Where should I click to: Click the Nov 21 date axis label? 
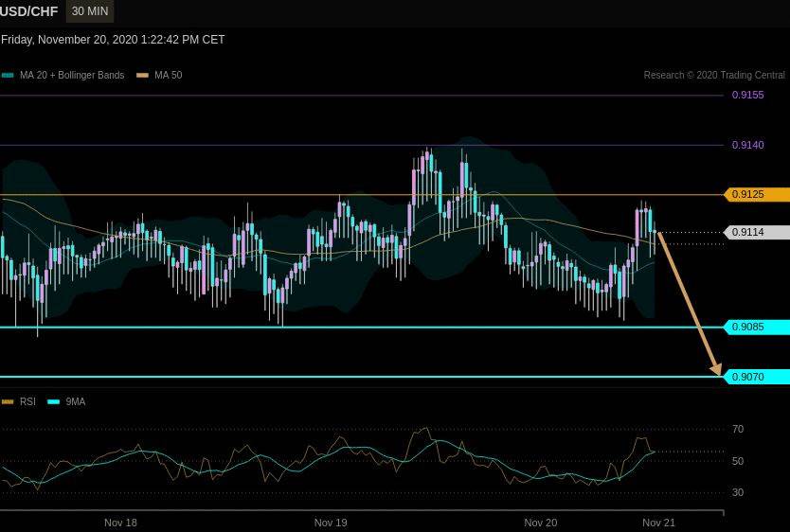[658, 523]
